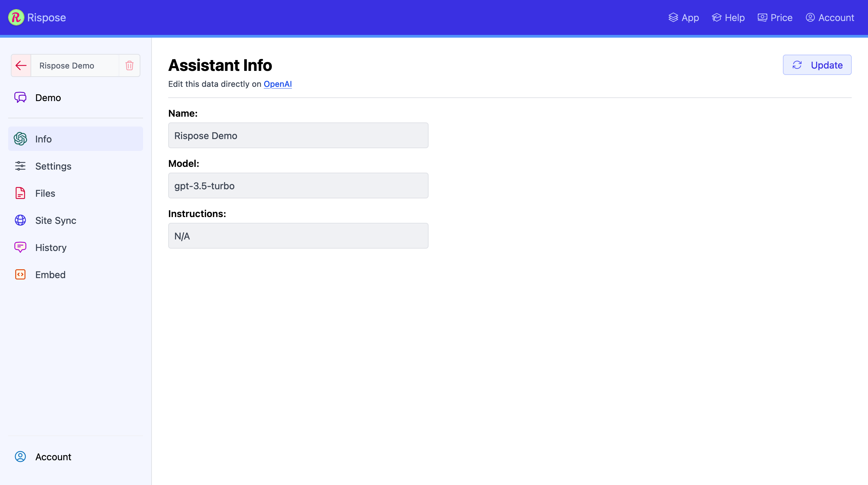Go to the Price page
This screenshot has width=868, height=485.
pos(775,18)
